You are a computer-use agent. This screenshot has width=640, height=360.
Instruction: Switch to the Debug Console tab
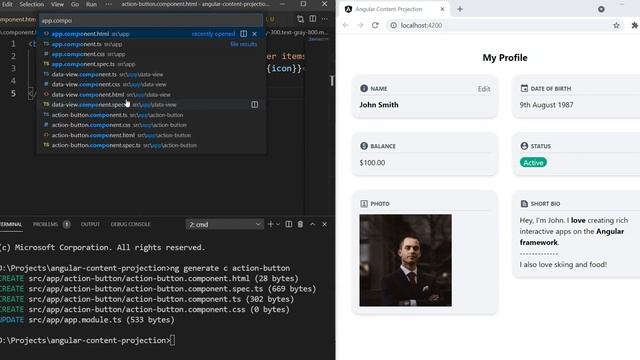(131, 224)
